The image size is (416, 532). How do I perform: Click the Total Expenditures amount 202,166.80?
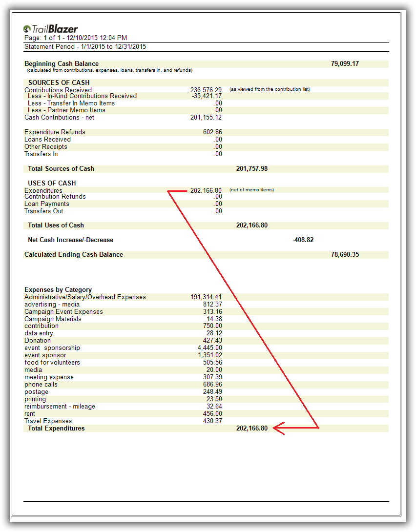click(x=251, y=429)
